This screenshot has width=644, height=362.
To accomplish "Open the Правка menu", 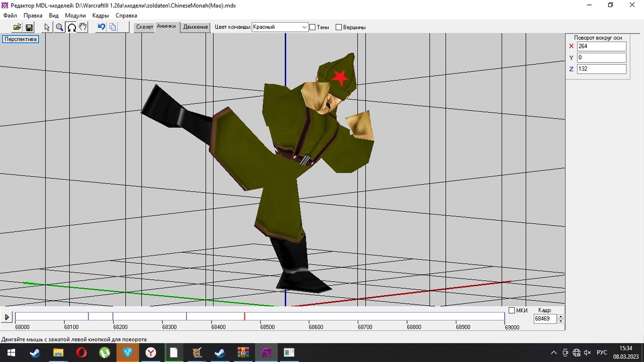I will 33,16.
